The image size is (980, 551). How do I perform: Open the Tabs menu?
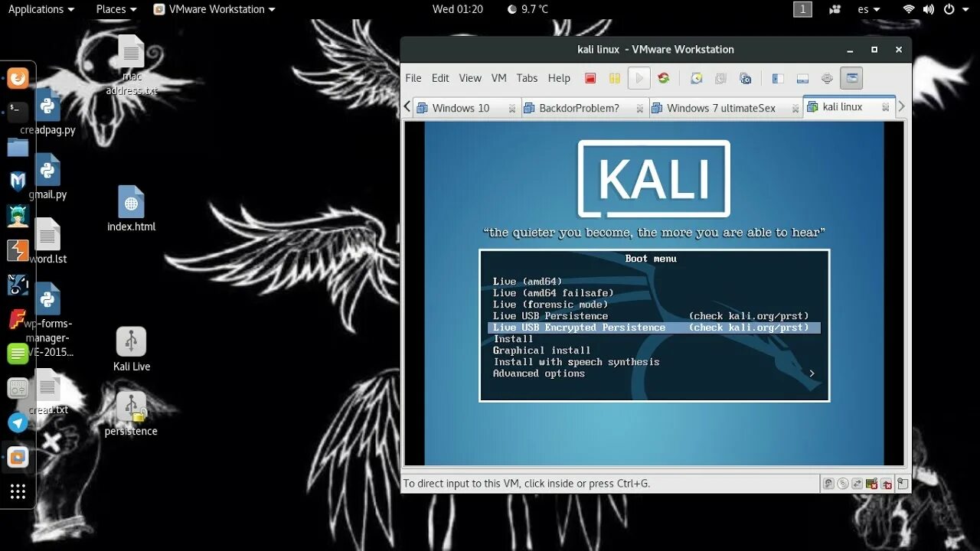[527, 78]
